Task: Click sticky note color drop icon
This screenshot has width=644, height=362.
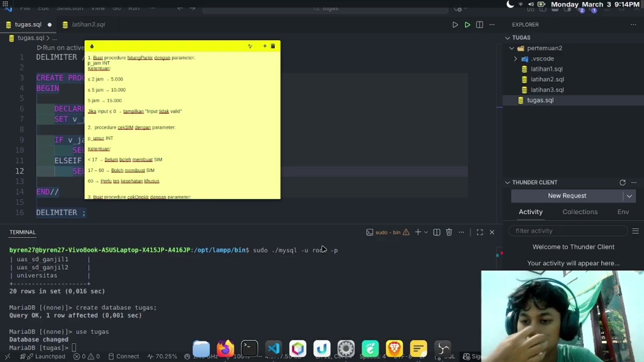Action: tap(92, 46)
